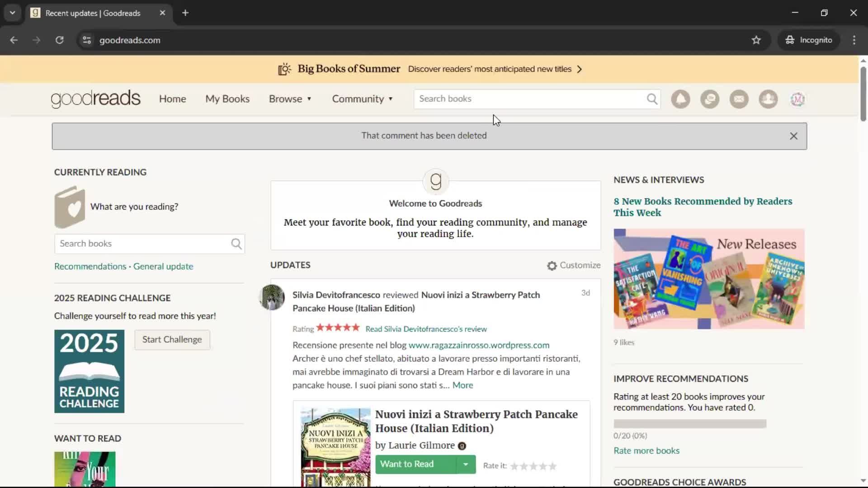Close the Recent updates Goodreads tab
This screenshot has width=868, height=488.
pyautogui.click(x=162, y=13)
